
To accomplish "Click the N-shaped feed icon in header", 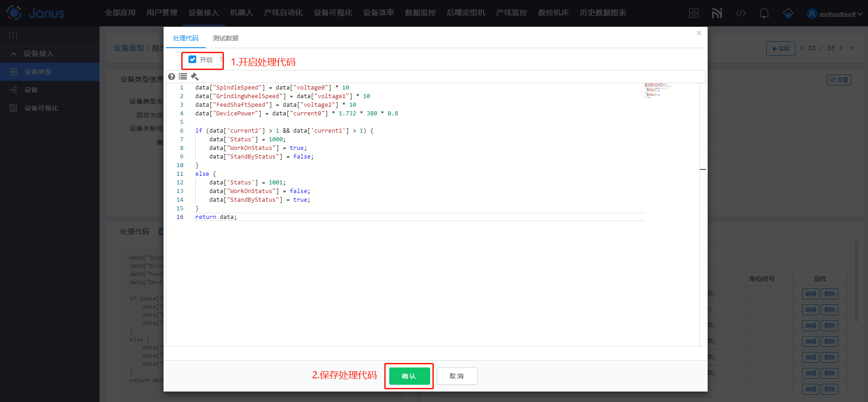I will [x=717, y=13].
